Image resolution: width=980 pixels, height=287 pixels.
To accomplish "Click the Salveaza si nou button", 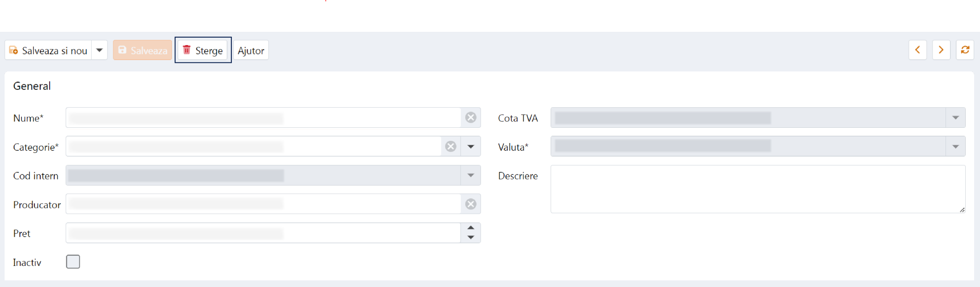I will click(48, 50).
